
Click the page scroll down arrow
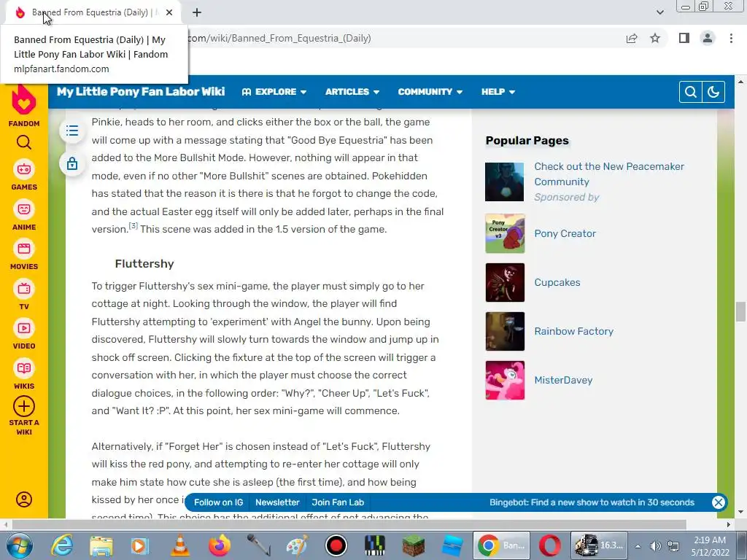click(740, 513)
